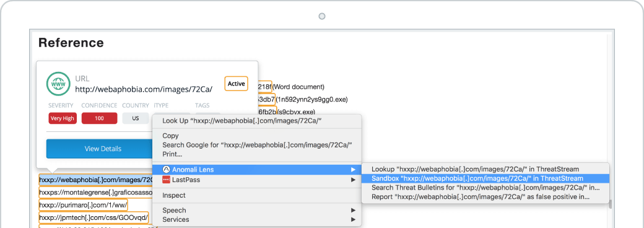
Task: Click the Reference heading
Action: (x=71, y=42)
